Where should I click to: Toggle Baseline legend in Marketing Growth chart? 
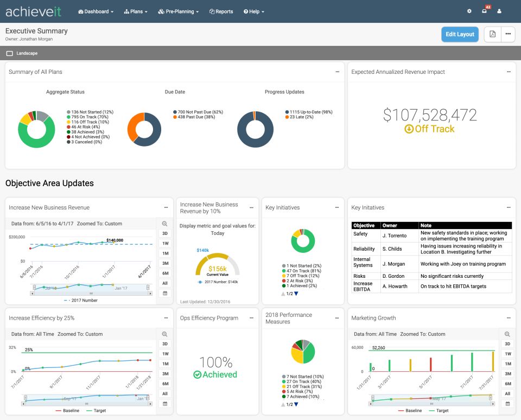[x=413, y=411]
